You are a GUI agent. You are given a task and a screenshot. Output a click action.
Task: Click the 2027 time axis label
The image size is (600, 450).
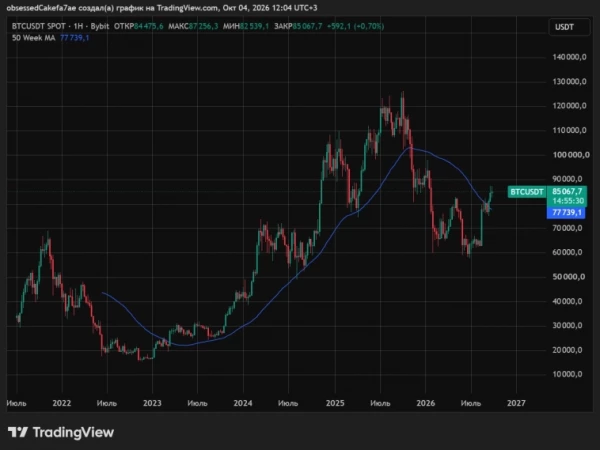pos(516,403)
